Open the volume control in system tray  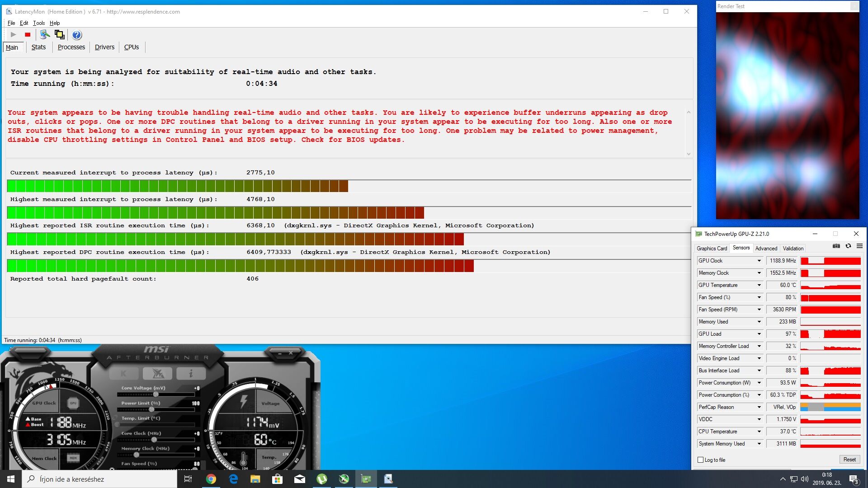click(805, 479)
